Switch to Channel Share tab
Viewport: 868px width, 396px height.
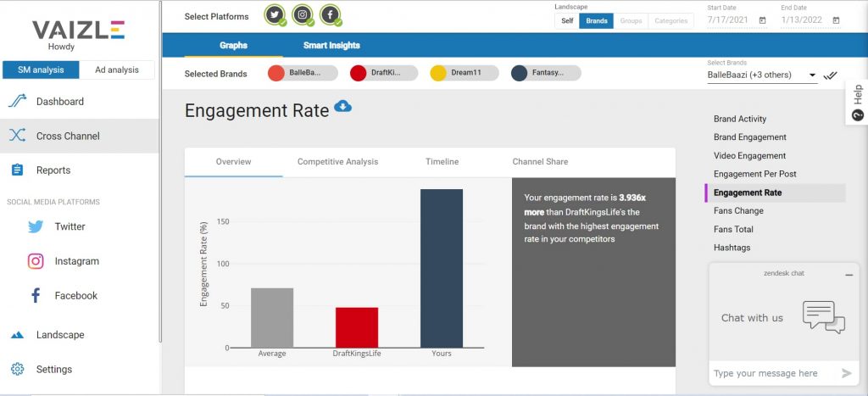(540, 162)
